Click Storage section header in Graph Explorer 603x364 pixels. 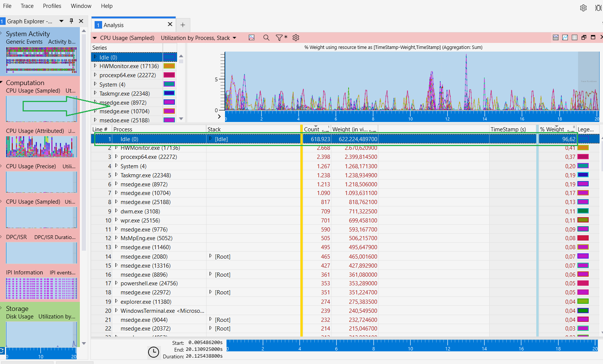point(17,308)
